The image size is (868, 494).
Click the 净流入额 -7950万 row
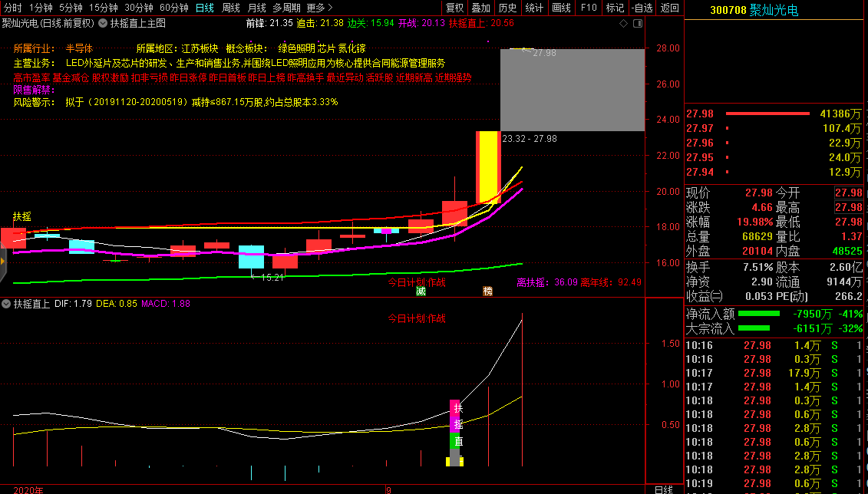(x=774, y=315)
